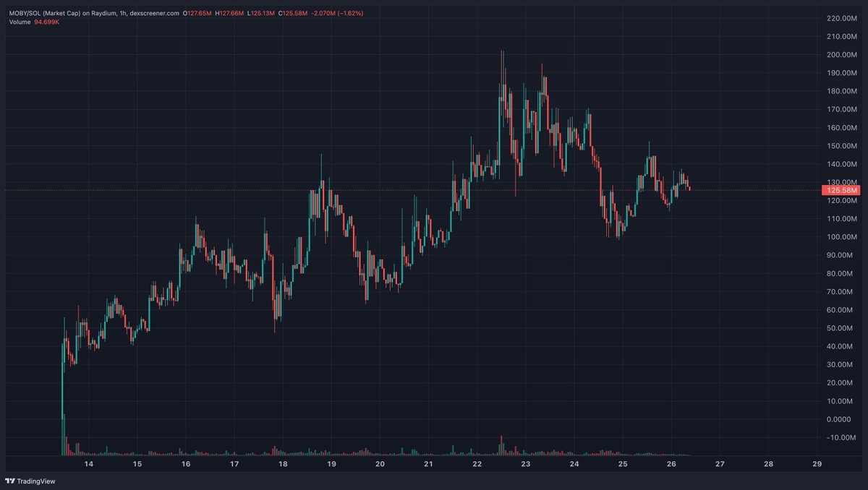Click date 22 on time axis
This screenshot has height=490, width=868.
tap(477, 464)
